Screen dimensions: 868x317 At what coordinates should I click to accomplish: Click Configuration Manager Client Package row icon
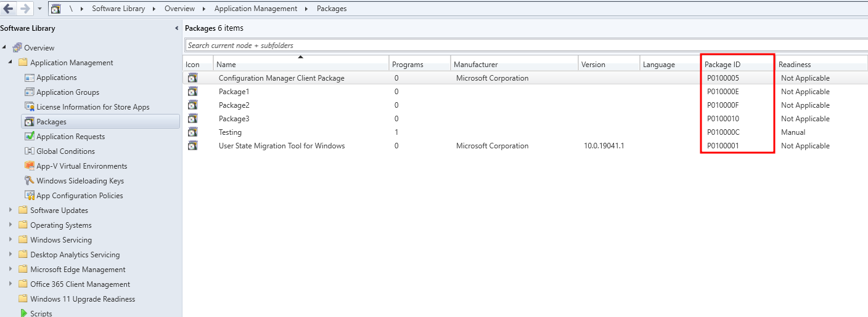(193, 78)
